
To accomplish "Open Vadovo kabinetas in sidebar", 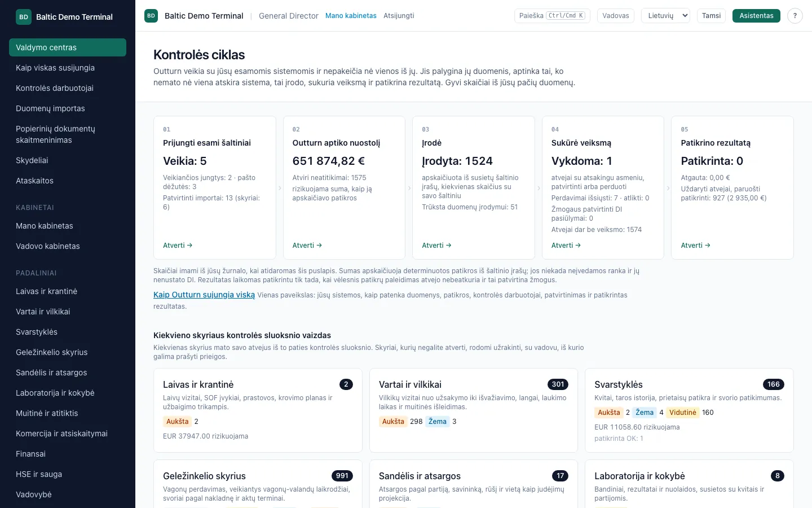I will point(68,246).
